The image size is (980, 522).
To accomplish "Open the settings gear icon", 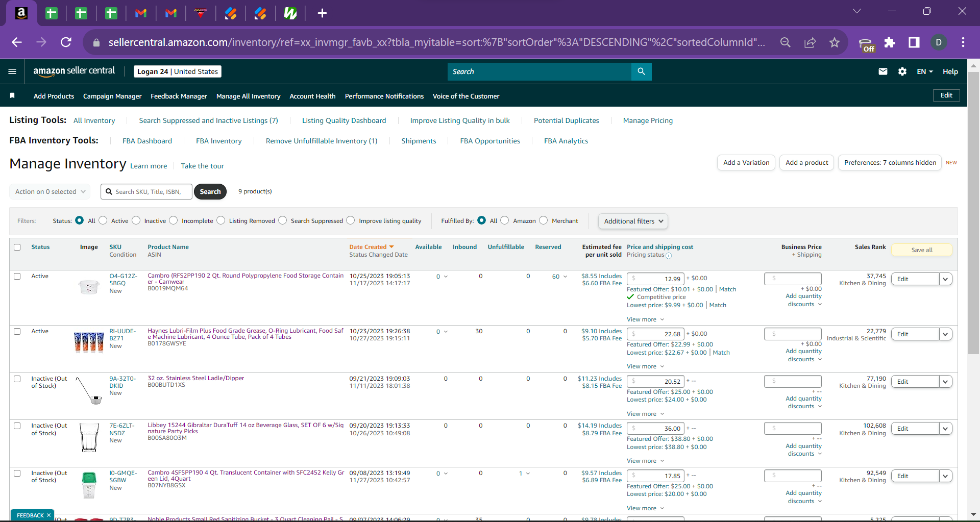I will pyautogui.click(x=902, y=71).
